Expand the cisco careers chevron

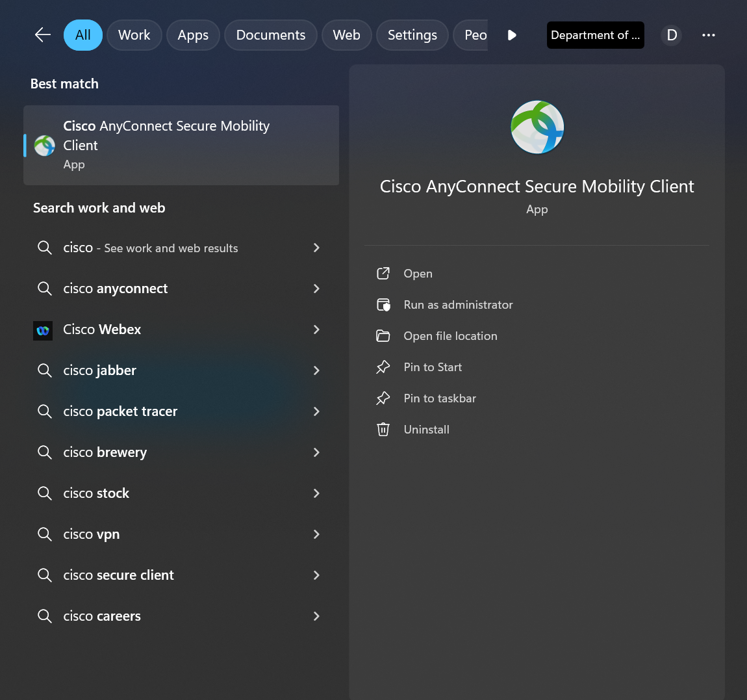pos(316,616)
